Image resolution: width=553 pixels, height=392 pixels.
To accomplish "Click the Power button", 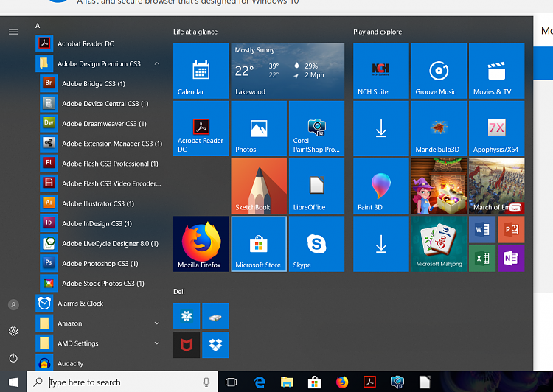I will tap(13, 358).
